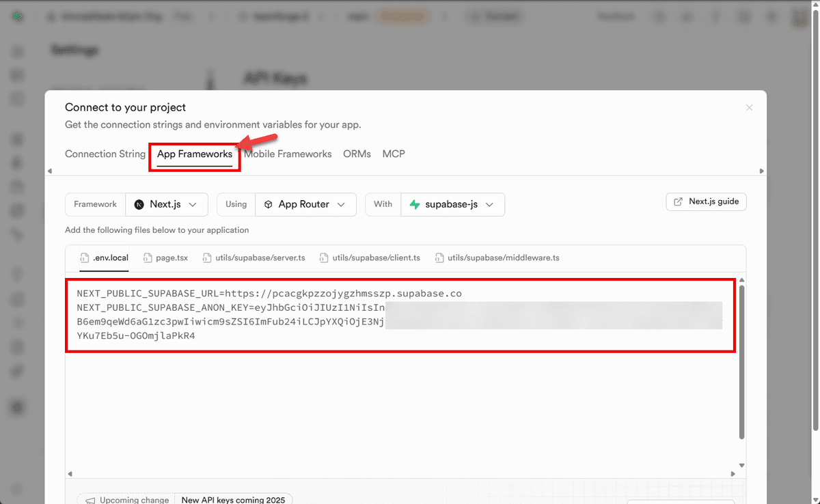
Task: Click the New API keys coming 2025 badge
Action: [x=234, y=499]
